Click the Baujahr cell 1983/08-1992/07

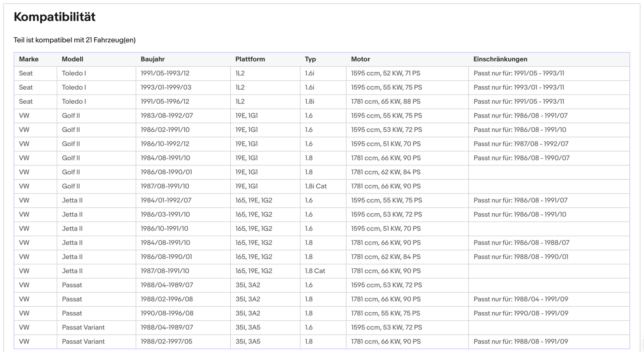click(166, 116)
